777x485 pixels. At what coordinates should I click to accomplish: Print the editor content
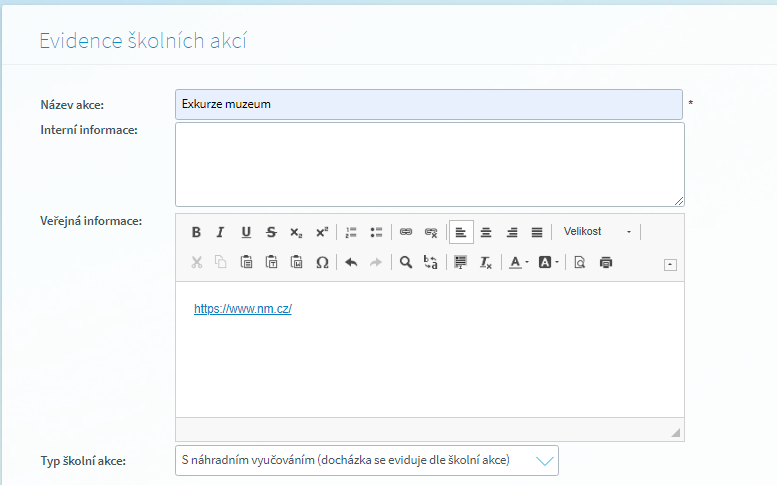click(606, 263)
